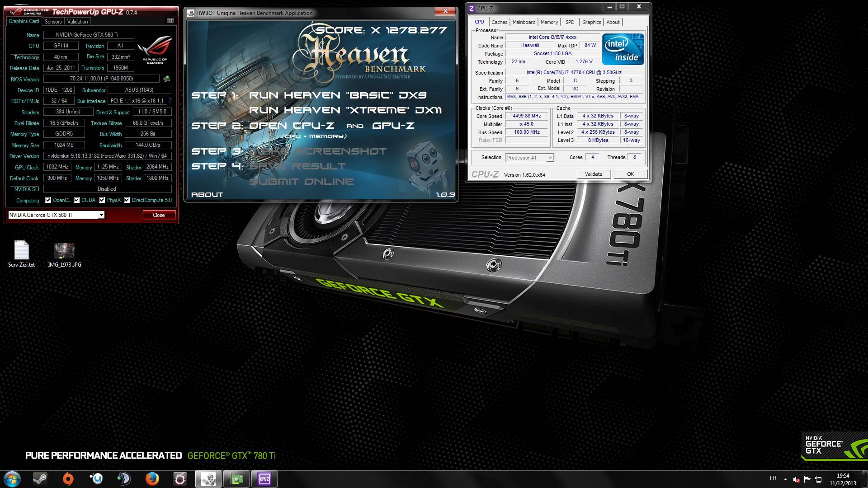Screen dimensions: 868x488
Task: Launch Uplay from the taskbar
Action: (96, 479)
